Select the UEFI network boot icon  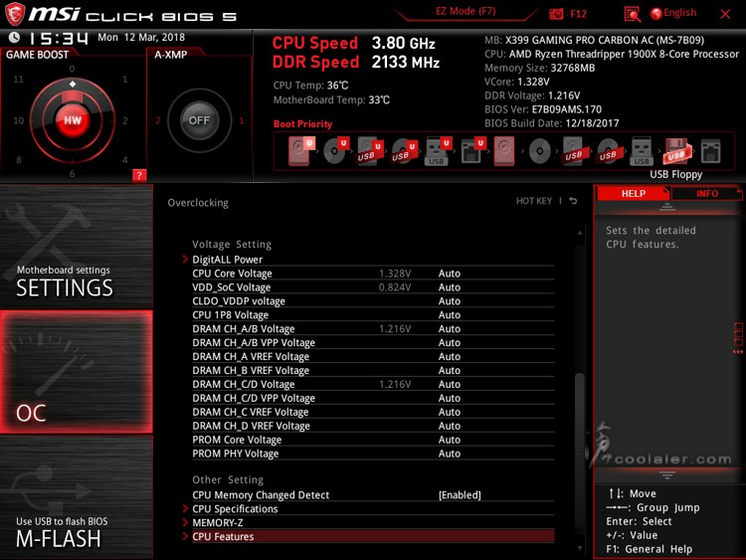pos(472,151)
